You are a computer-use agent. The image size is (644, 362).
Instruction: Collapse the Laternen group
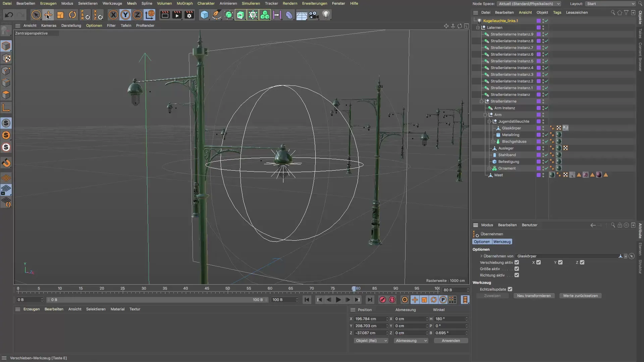point(478,27)
